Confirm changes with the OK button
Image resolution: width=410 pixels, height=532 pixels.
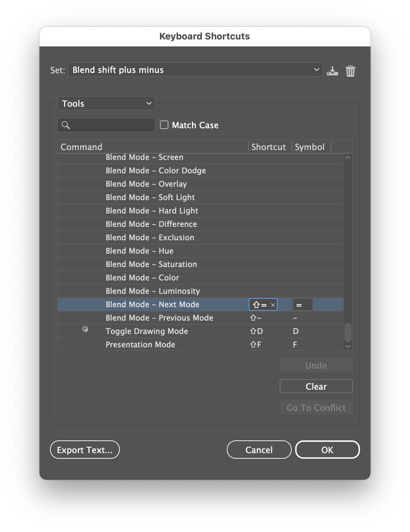tap(327, 450)
